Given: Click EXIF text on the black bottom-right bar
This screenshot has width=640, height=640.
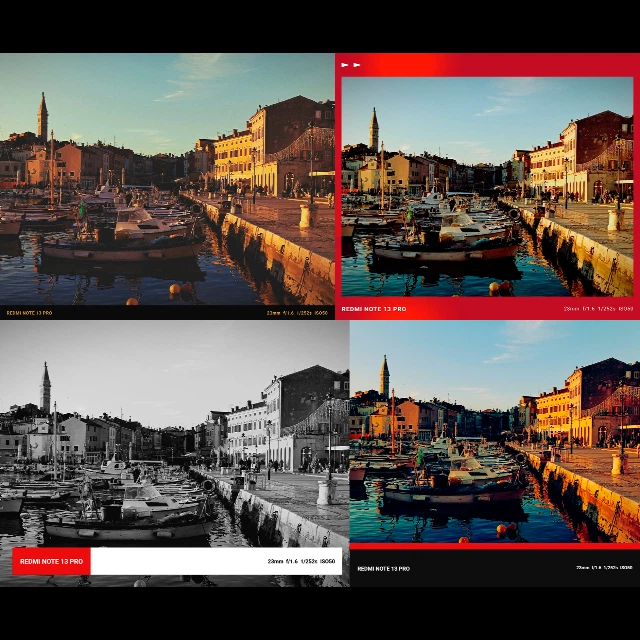Looking at the screenshot, I should pyautogui.click(x=604, y=568).
